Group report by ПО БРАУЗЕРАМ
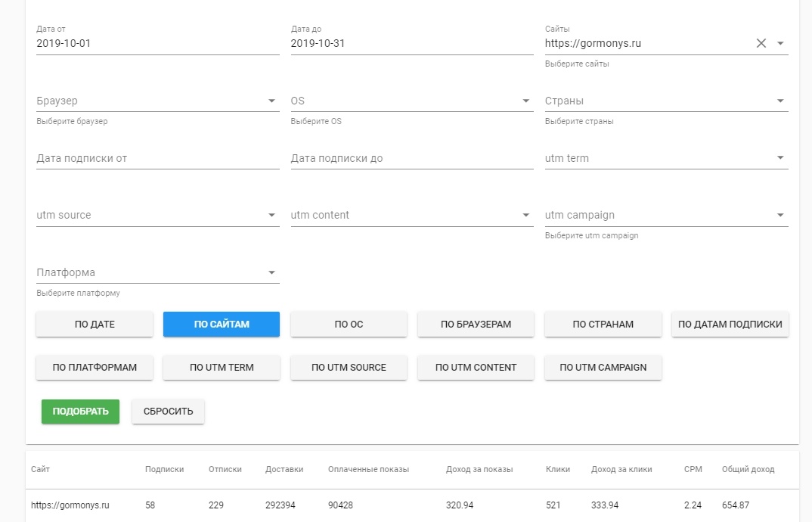The image size is (812, 522). [476, 324]
